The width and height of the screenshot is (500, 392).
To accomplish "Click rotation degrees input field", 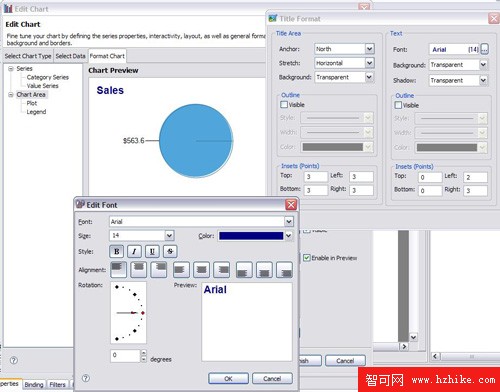I will (125, 355).
